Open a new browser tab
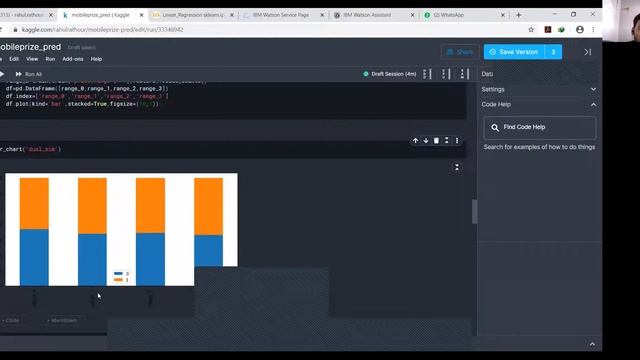 (518, 15)
